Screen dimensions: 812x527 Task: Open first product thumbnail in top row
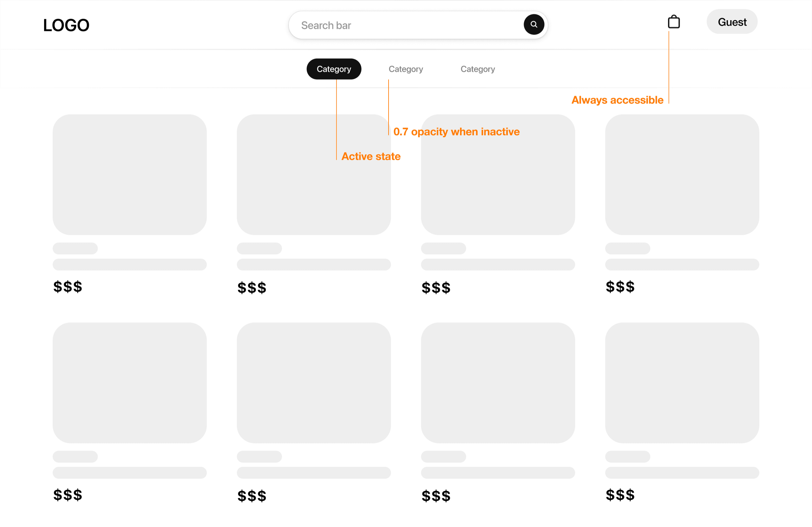(x=130, y=175)
